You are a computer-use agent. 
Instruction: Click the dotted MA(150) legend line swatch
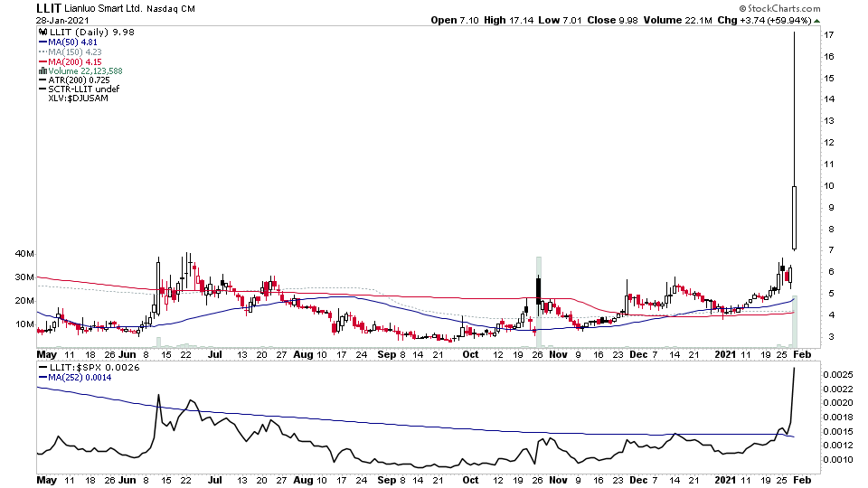[42, 52]
